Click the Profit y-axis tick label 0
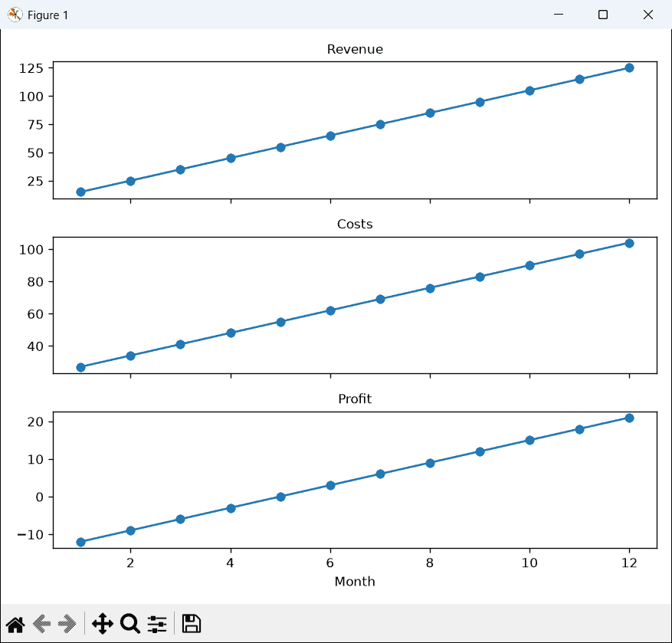The width and height of the screenshot is (672, 643). click(39, 497)
